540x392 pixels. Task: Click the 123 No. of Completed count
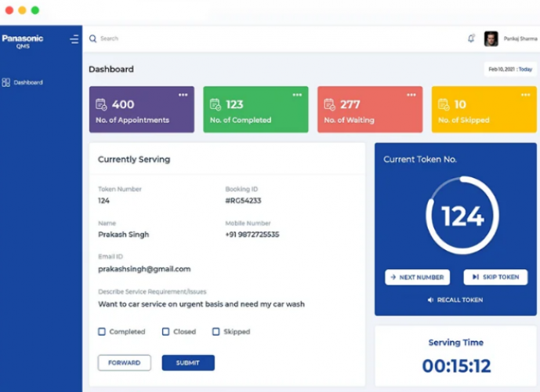pyautogui.click(x=234, y=104)
